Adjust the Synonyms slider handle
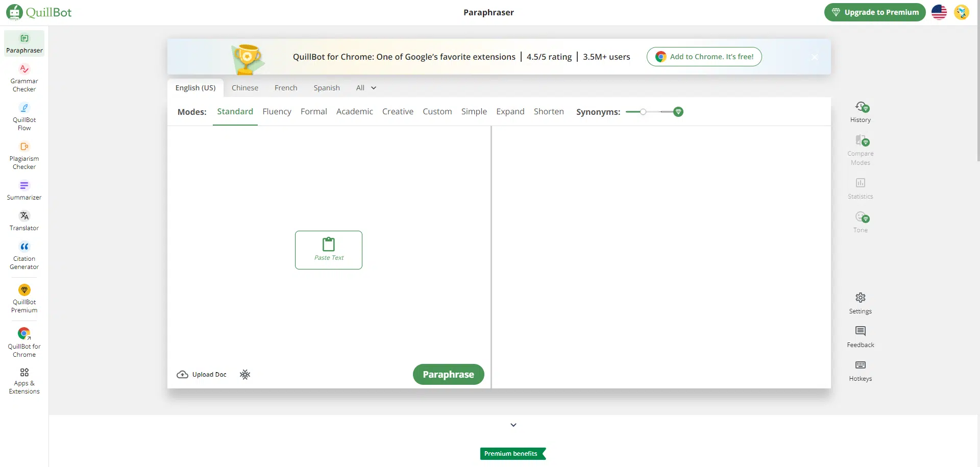This screenshot has height=467, width=980. (x=643, y=112)
